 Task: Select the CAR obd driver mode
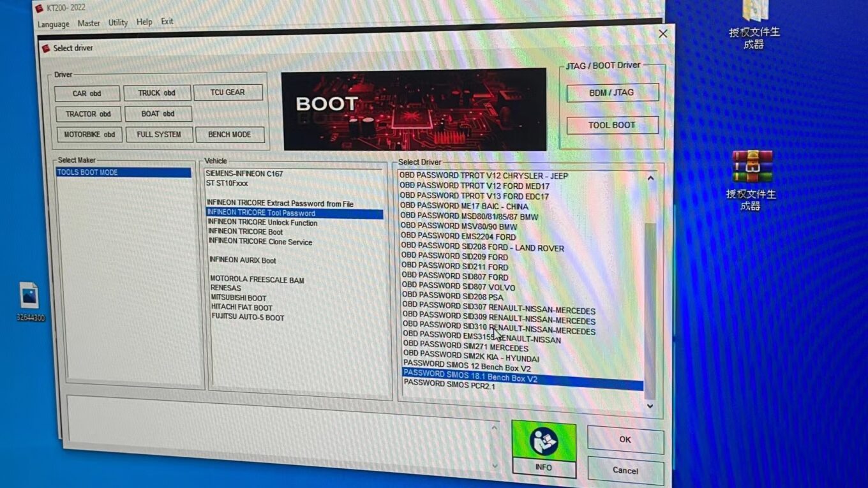click(87, 93)
